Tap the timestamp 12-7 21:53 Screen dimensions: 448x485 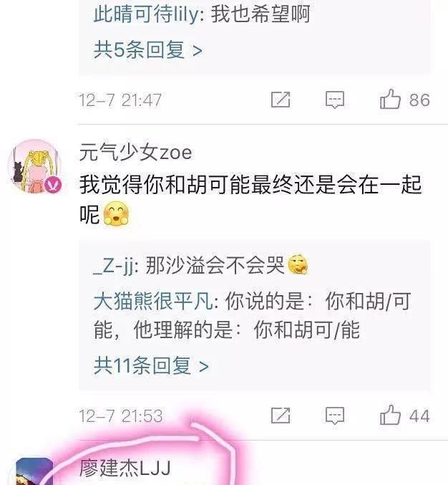(x=121, y=416)
